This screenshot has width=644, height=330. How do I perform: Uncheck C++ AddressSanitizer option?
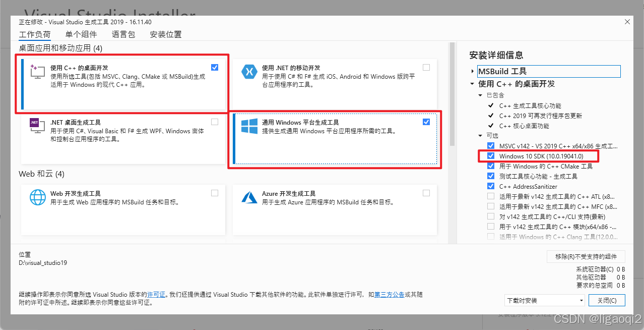click(x=491, y=186)
